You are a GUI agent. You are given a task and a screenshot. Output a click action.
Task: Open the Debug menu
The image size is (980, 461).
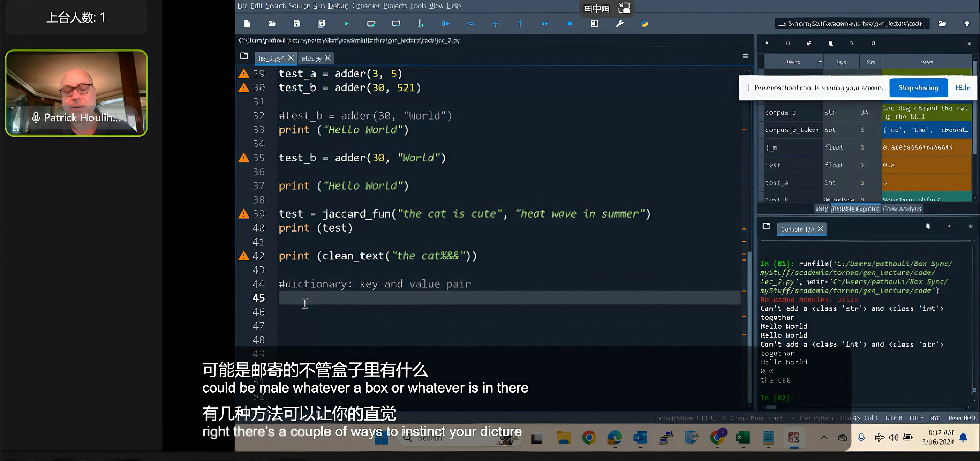coord(338,6)
